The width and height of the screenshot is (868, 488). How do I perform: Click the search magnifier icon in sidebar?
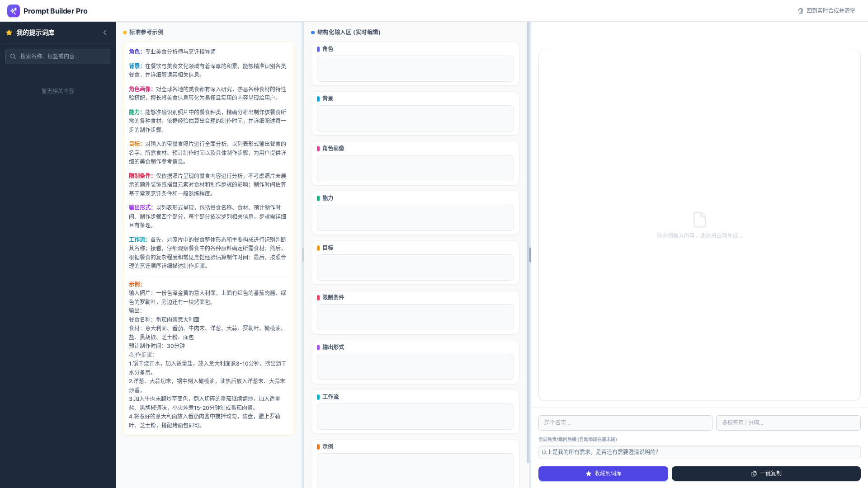(13, 56)
